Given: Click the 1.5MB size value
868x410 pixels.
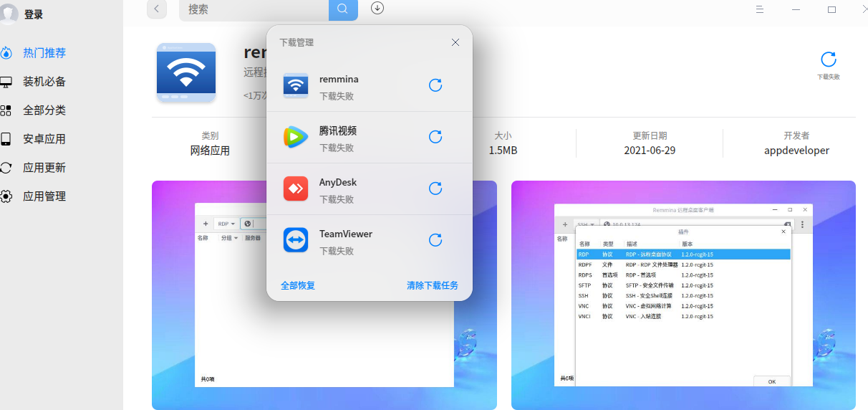Looking at the screenshot, I should click(x=503, y=151).
